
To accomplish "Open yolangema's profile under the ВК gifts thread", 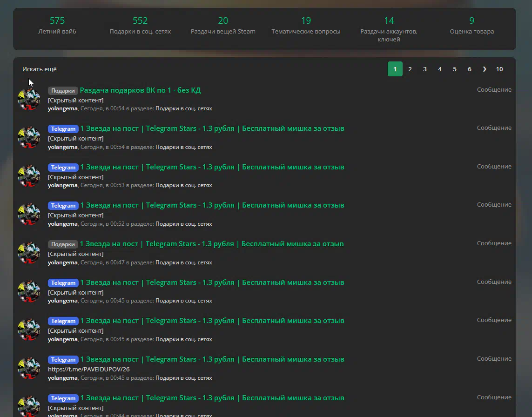I will tap(62, 108).
